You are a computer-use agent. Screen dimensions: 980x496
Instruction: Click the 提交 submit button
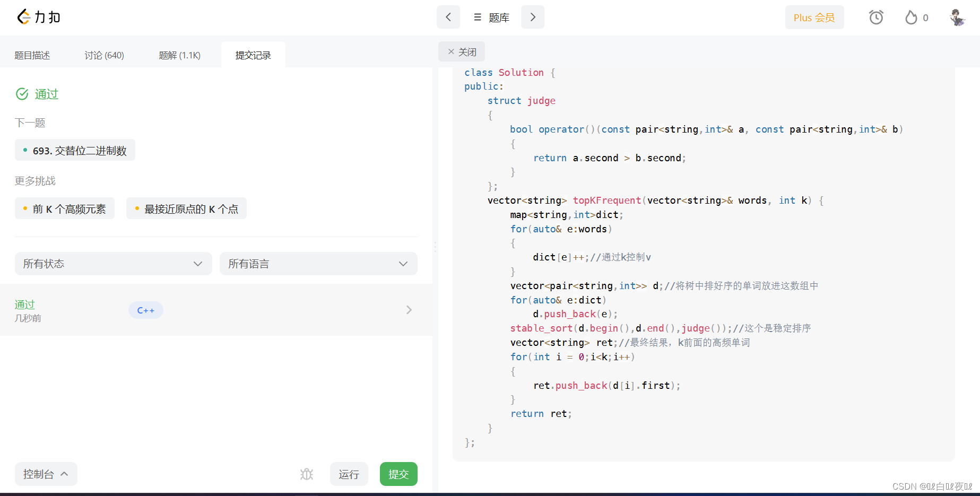398,474
